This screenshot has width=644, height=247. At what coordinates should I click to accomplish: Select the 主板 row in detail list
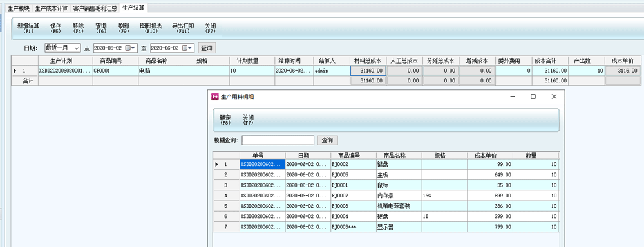(386, 174)
